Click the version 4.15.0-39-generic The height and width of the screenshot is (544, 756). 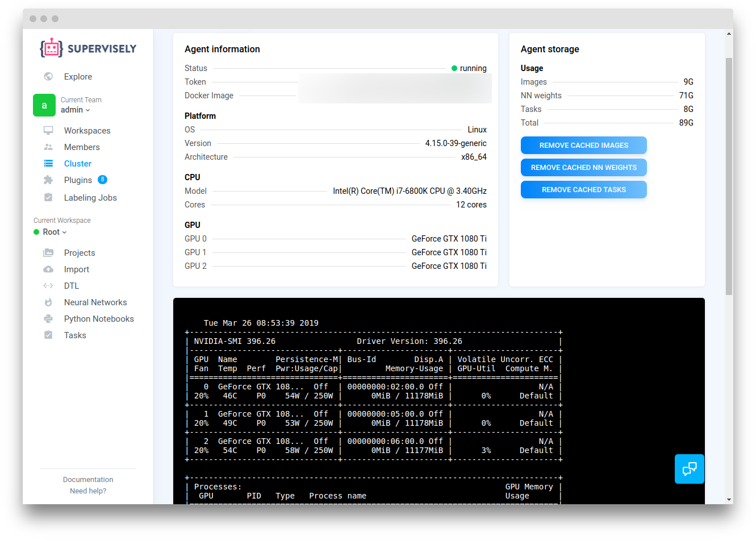click(x=456, y=143)
